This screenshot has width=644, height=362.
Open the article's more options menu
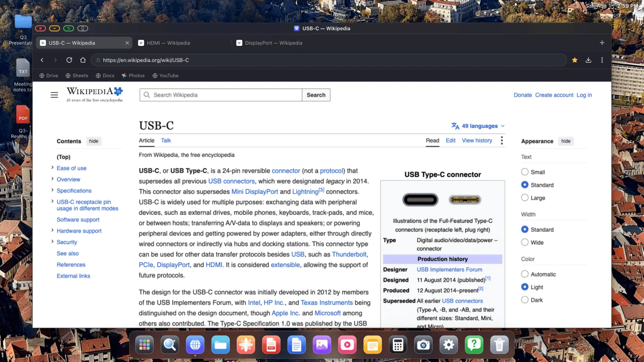coord(502,140)
